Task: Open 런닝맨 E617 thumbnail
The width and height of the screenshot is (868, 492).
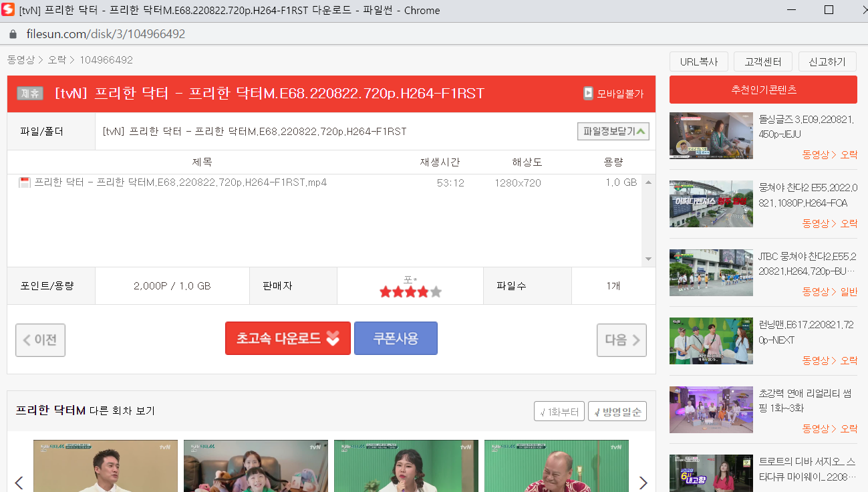Action: [711, 341]
